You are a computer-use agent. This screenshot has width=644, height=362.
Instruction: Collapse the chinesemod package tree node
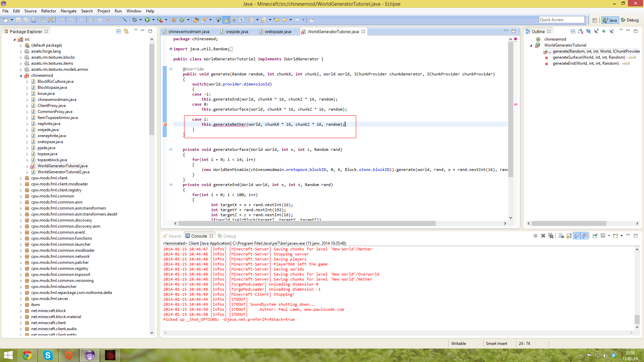(x=21, y=76)
